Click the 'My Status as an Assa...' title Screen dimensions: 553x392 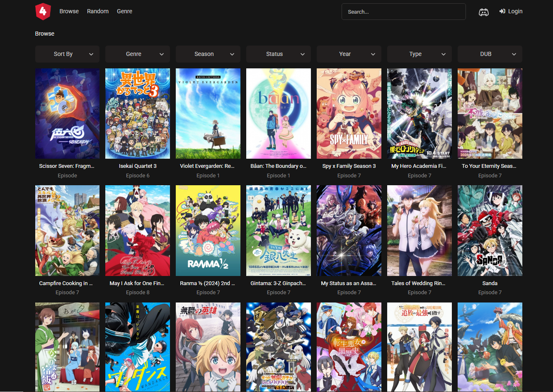[349, 283]
